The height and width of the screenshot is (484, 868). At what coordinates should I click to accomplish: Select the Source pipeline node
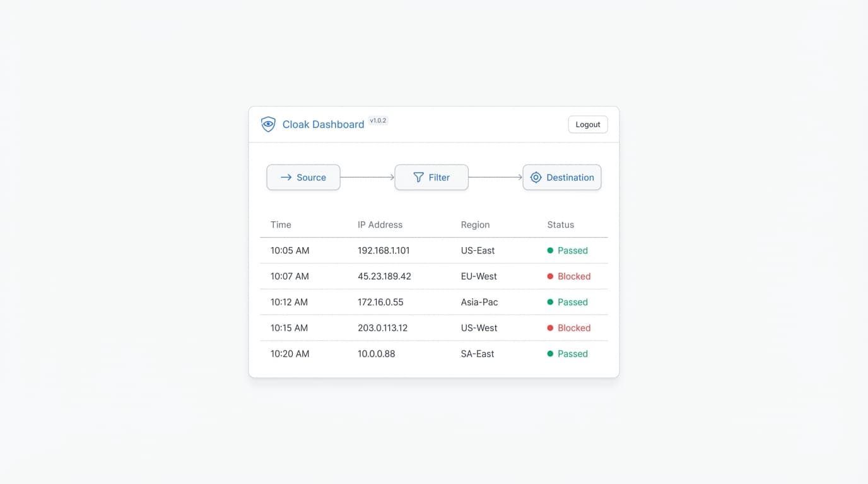tap(303, 178)
